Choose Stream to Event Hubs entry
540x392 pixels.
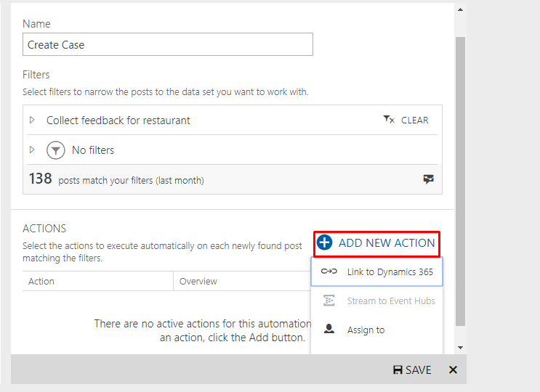point(391,301)
